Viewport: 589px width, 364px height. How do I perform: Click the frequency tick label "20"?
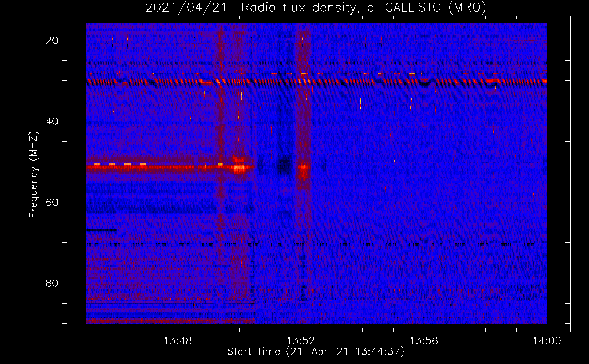coord(52,40)
